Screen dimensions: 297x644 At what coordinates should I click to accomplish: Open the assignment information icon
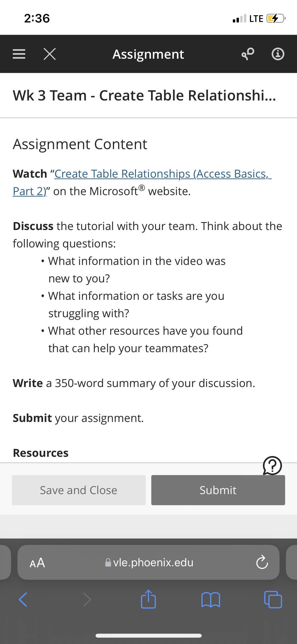click(x=278, y=54)
